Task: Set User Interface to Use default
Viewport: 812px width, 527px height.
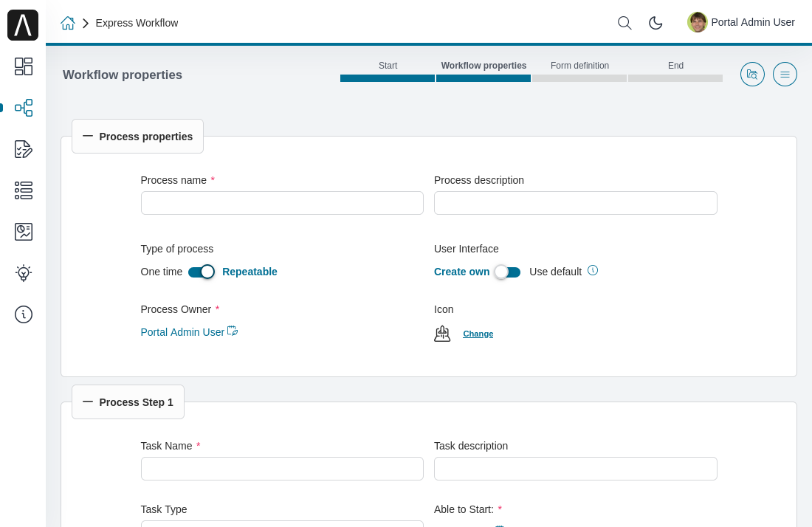Action: 555,272
